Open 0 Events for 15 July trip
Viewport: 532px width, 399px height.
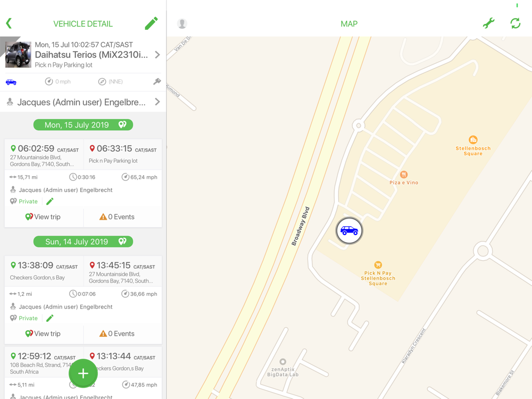(x=117, y=217)
